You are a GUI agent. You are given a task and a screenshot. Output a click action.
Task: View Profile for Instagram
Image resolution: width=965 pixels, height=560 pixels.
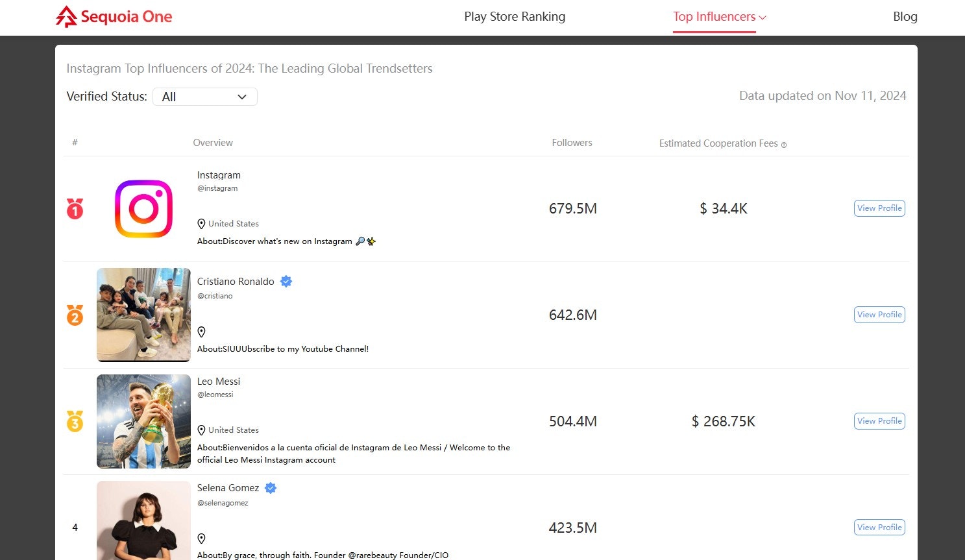879,208
